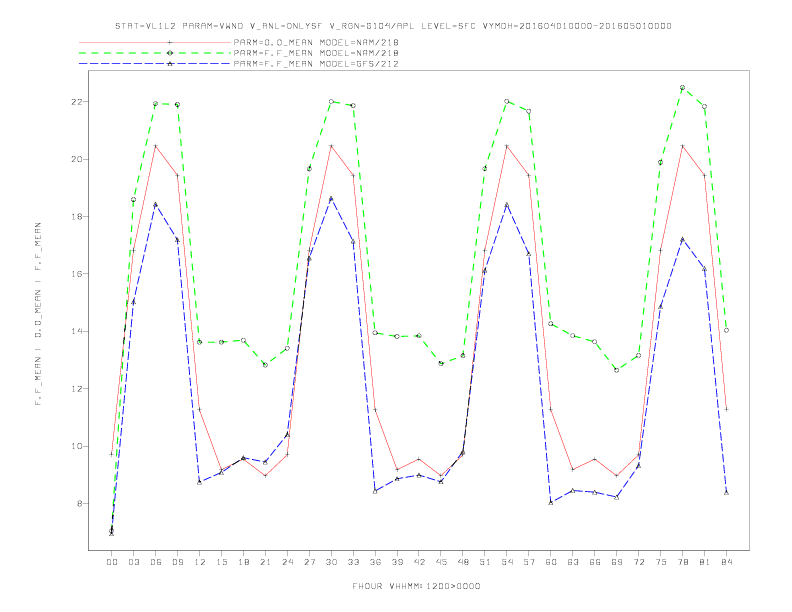Click y-axis tick label 10
Image resolution: width=792 pixels, height=612 pixels.
(x=77, y=446)
